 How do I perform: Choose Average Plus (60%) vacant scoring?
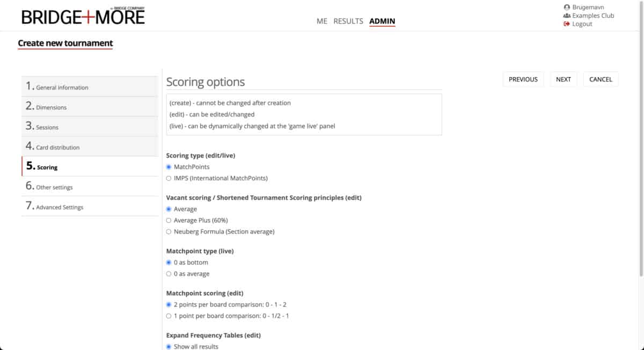coord(169,220)
